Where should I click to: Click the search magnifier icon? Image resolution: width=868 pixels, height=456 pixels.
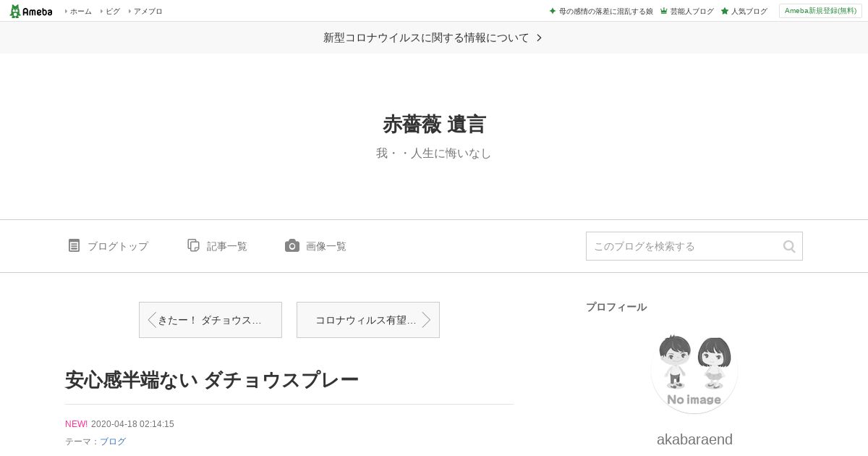(789, 246)
